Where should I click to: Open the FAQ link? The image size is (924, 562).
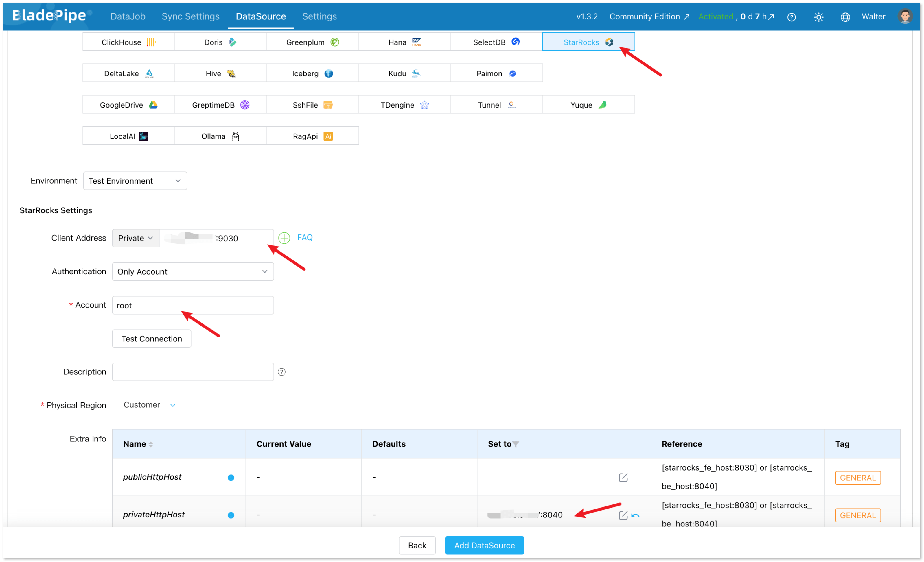pos(305,238)
